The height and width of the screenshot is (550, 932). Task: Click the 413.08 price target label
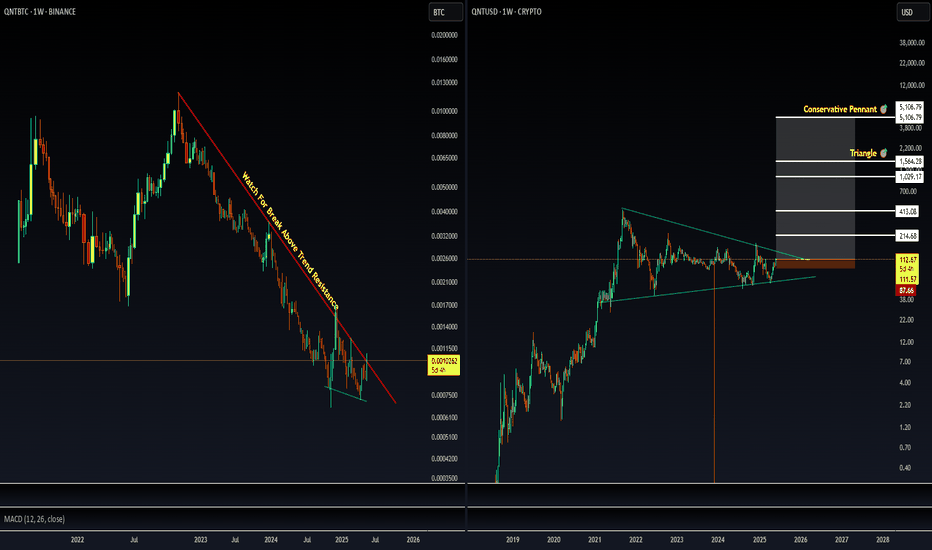908,211
